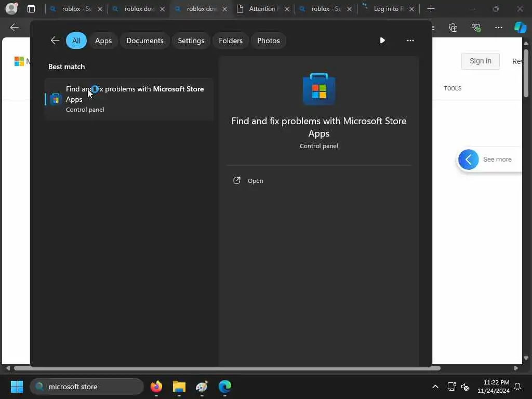Click the muted volume tray icon
Image resolution: width=532 pixels, height=399 pixels.
[x=465, y=387]
